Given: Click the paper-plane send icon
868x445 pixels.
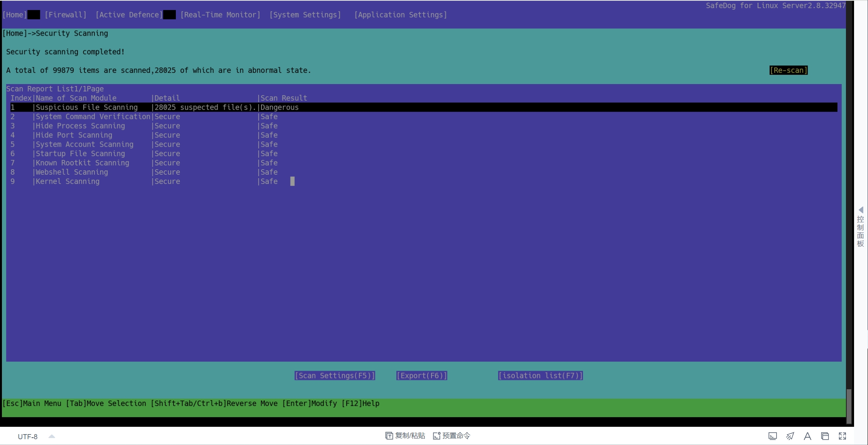Looking at the screenshot, I should point(790,436).
